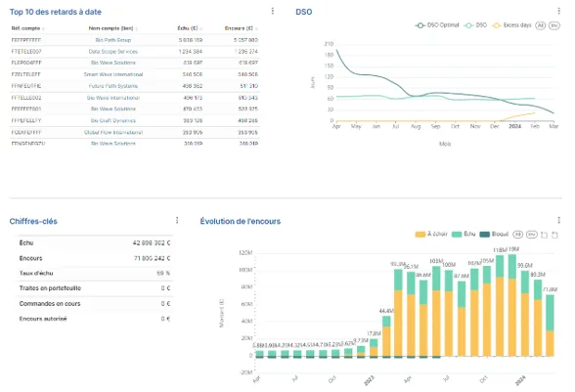Screen dimensions: 575x392
Task: Toggle the À échoir series in the legend
Action: point(431,234)
